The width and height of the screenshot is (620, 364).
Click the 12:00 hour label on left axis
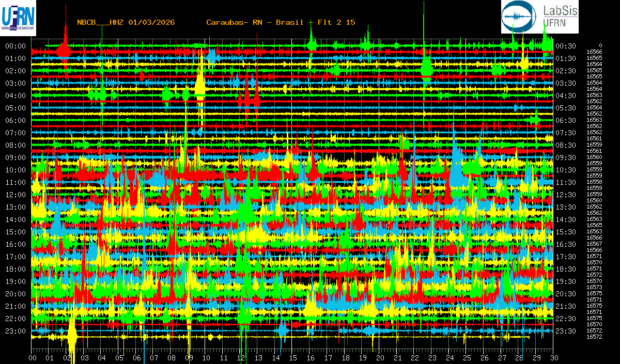[x=16, y=195]
